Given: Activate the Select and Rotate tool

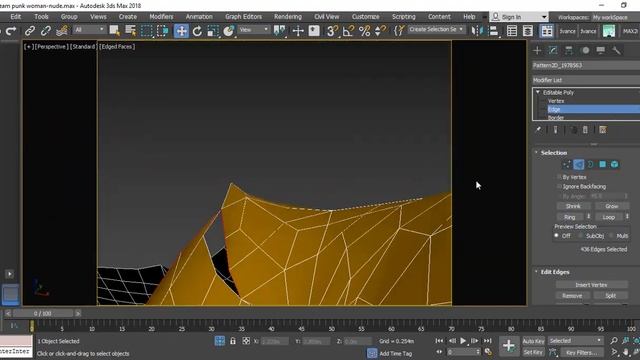Looking at the screenshot, I should click(x=197, y=31).
